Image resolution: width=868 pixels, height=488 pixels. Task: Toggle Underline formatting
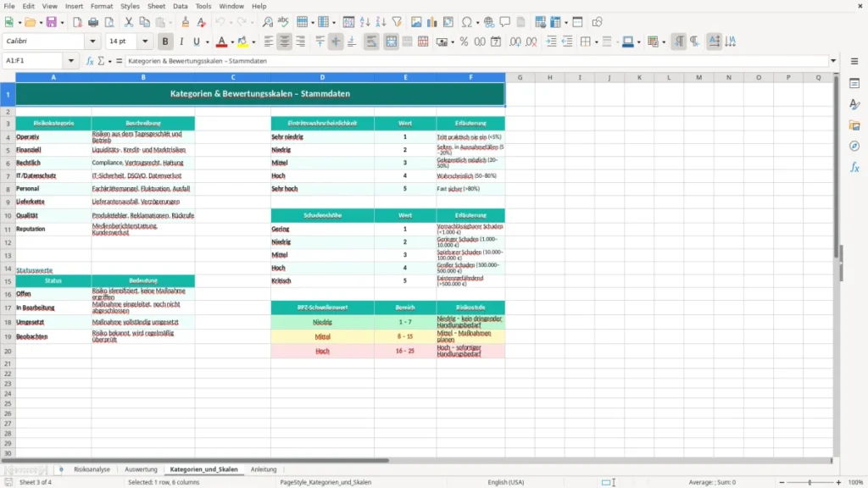(196, 42)
